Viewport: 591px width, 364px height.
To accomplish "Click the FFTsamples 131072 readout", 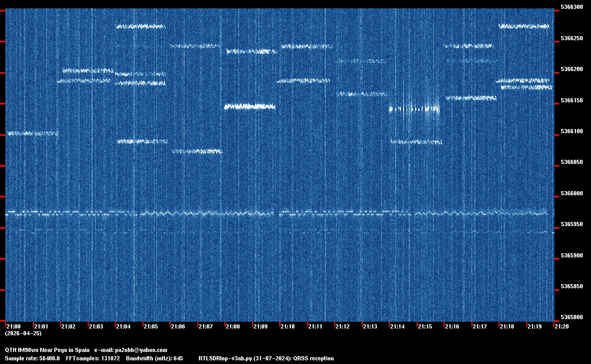I will click(x=93, y=358).
